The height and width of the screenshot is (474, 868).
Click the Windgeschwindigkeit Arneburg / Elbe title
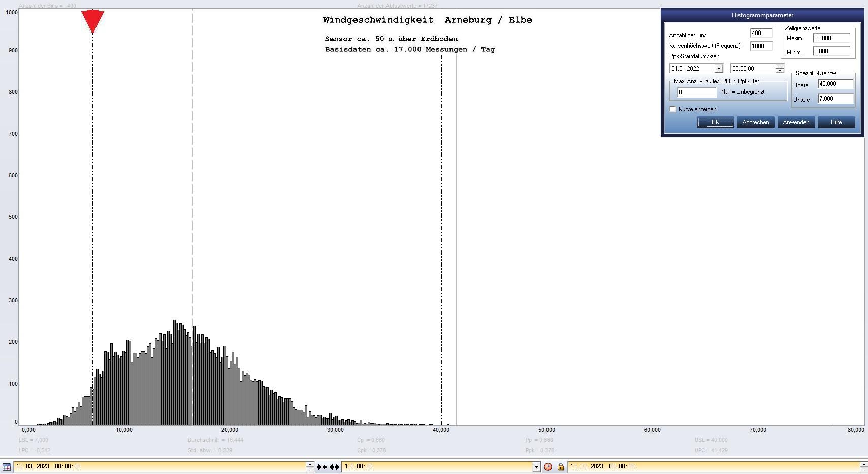click(x=428, y=20)
